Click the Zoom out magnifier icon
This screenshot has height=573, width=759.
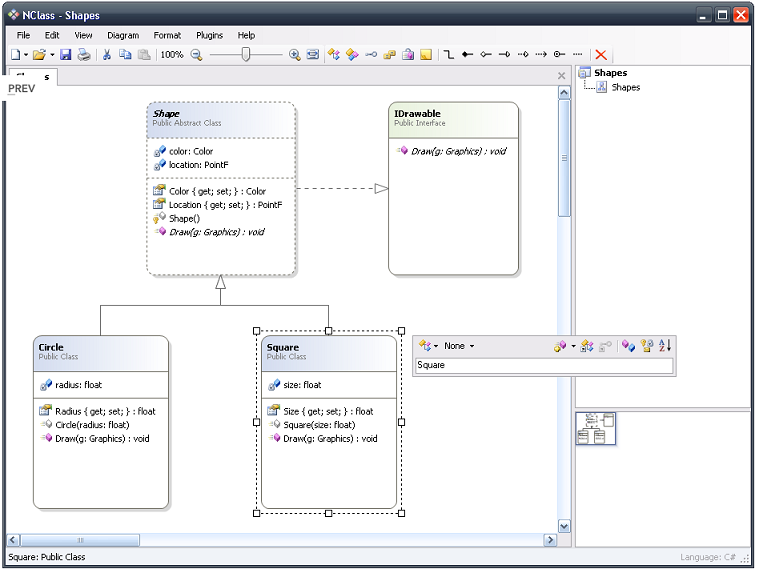(x=196, y=55)
